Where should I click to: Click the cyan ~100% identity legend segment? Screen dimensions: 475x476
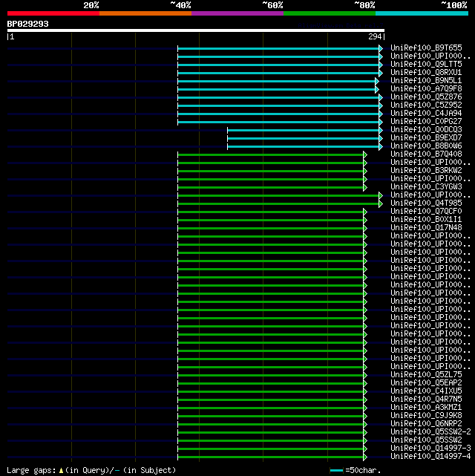click(422, 13)
